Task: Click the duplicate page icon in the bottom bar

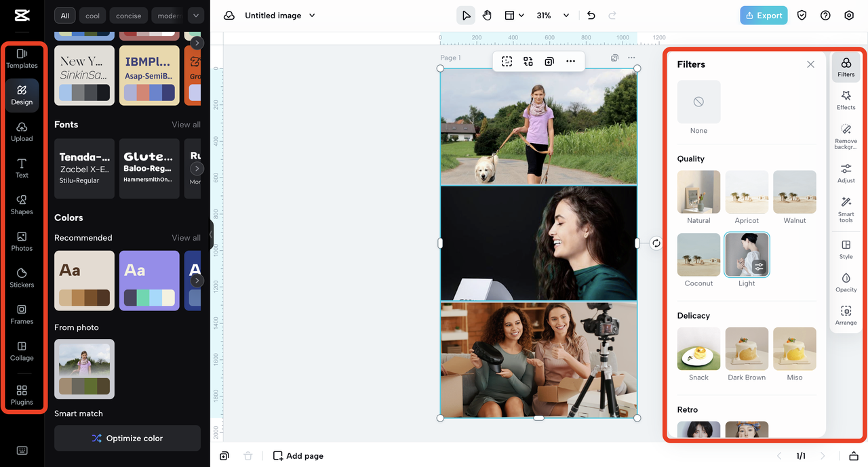Action: [x=224, y=456]
